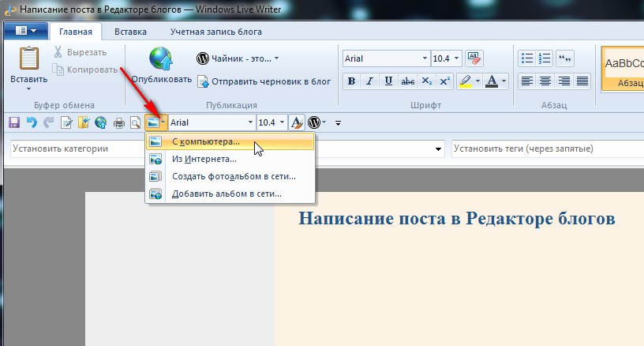Toggle Strikethrough formatting
This screenshot has height=346, width=644.
[407, 81]
